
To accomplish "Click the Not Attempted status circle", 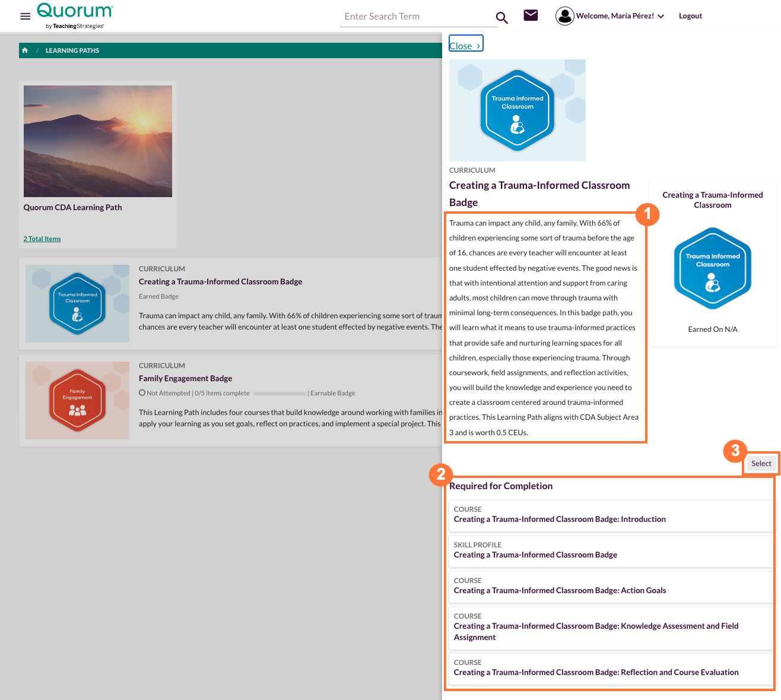I will [x=141, y=392].
